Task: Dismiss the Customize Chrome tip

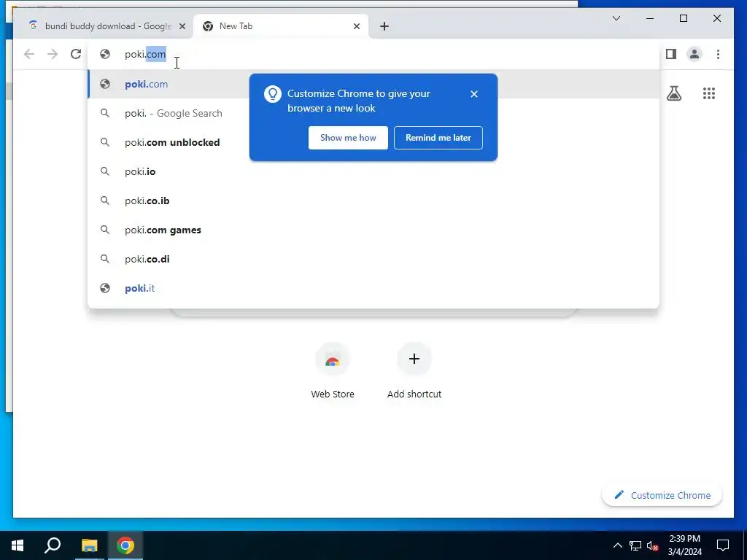Action: click(473, 94)
